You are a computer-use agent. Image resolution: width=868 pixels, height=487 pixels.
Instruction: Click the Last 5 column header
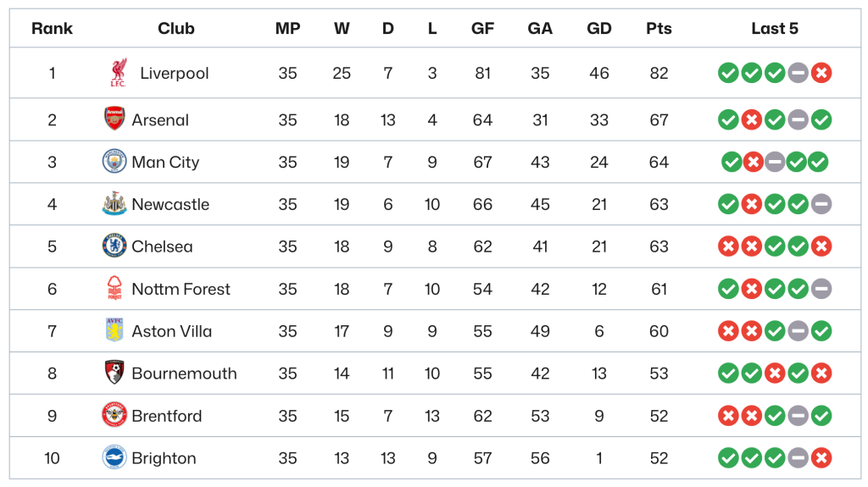(x=774, y=29)
